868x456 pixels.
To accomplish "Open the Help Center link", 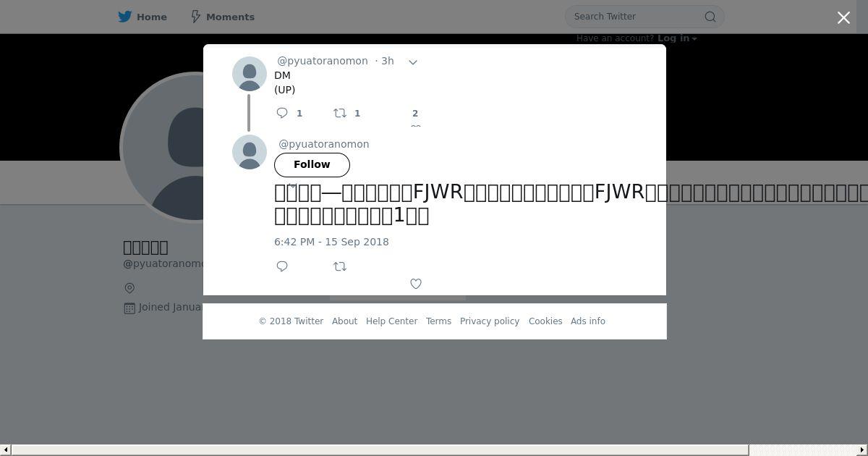I will pos(391,321).
